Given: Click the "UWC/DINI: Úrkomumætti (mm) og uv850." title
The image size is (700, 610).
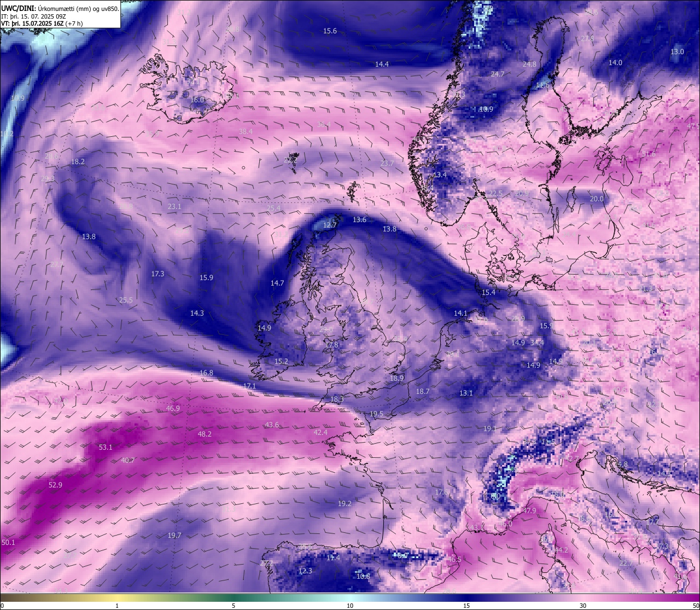Looking at the screenshot, I should pos(60,8).
